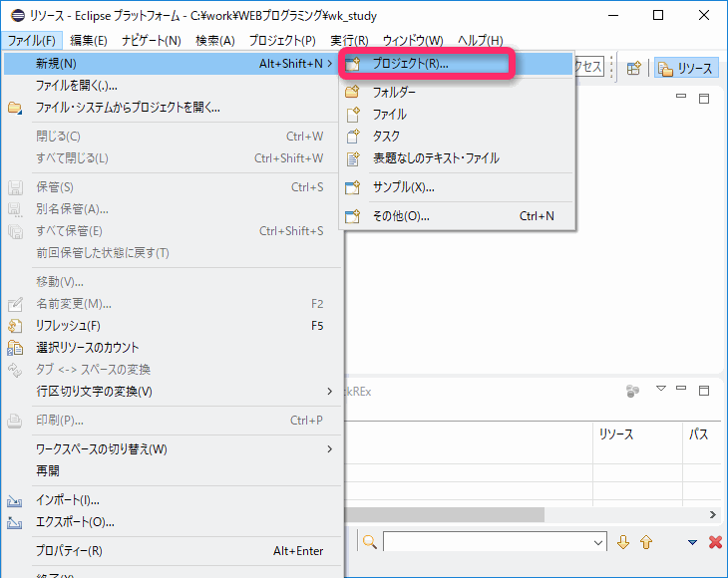Click the search combo text field

click(x=487, y=542)
